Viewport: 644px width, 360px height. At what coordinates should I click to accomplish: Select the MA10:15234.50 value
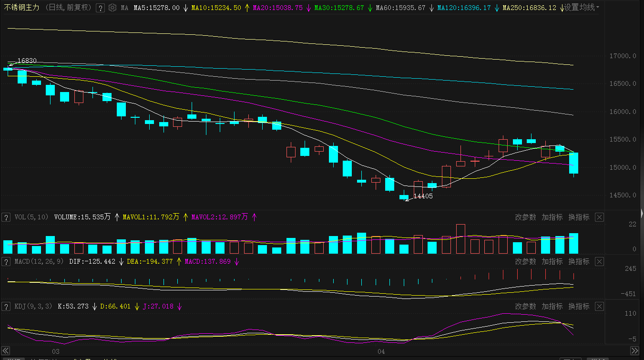coord(216,8)
